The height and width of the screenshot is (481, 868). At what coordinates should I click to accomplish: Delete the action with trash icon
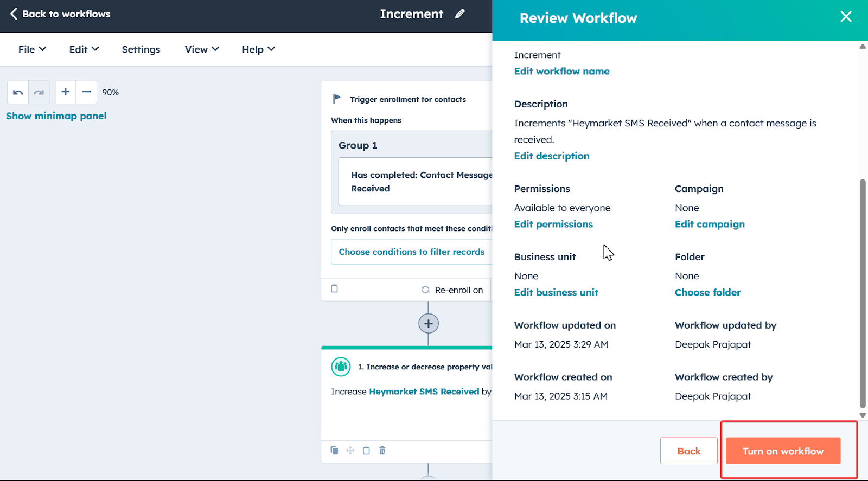coord(382,451)
